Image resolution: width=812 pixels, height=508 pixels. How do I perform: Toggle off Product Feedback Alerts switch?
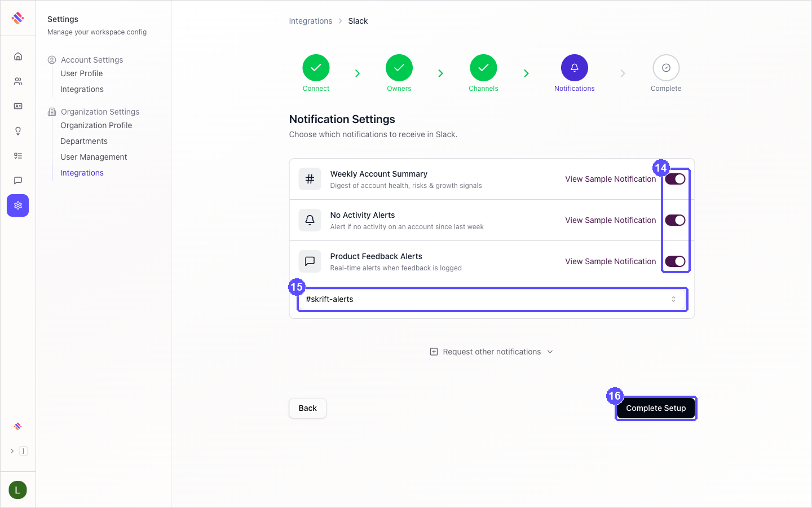(x=675, y=261)
